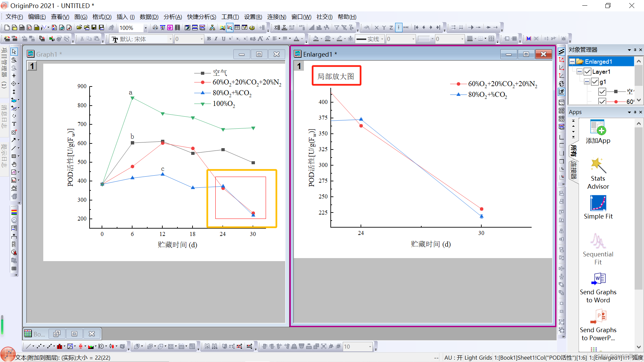Select the Pointer tool in tools panel
This screenshot has height=362, width=644.
[x=14, y=52]
